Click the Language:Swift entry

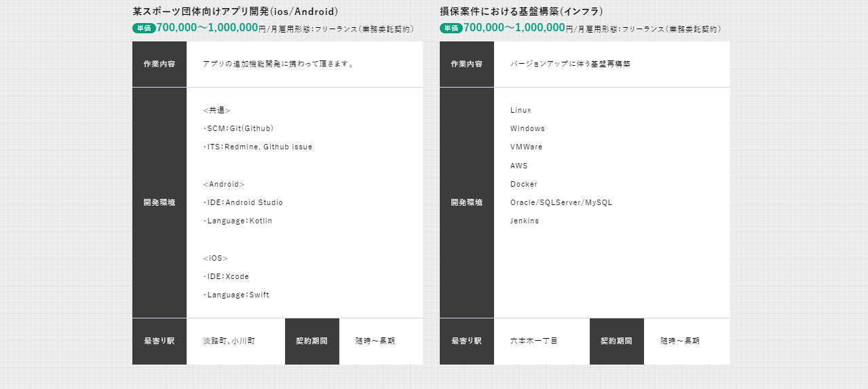237,295
